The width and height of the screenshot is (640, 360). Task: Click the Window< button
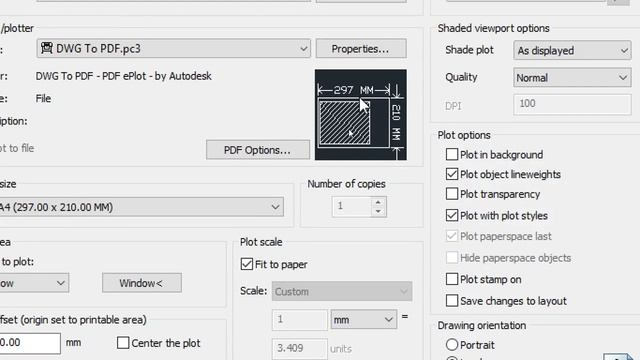point(142,283)
